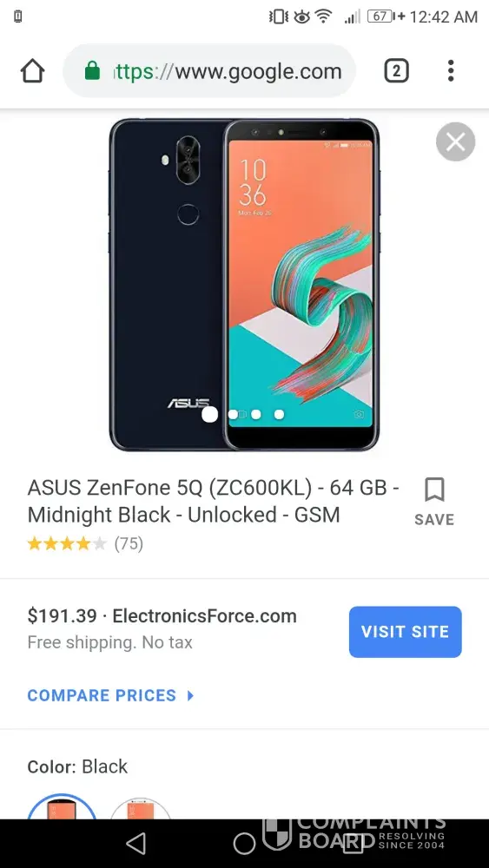Close the product overlay with X
This screenshot has height=868, width=489.
tap(455, 141)
